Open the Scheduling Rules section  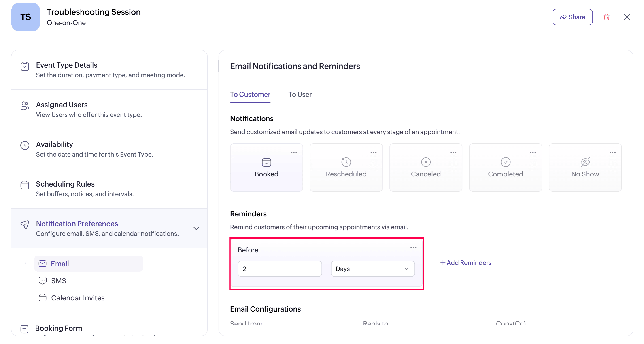click(x=65, y=184)
